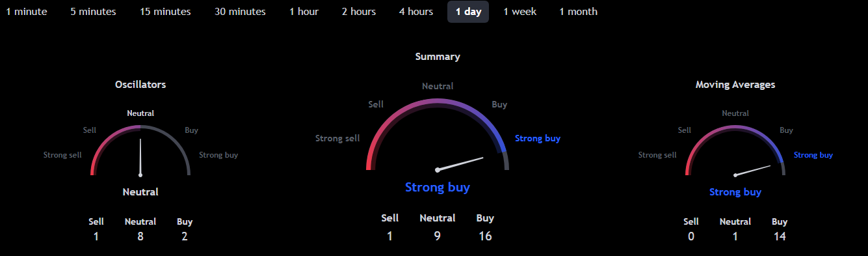Switch to the 5 minutes timeframe
The image size is (868, 256).
coord(94,12)
